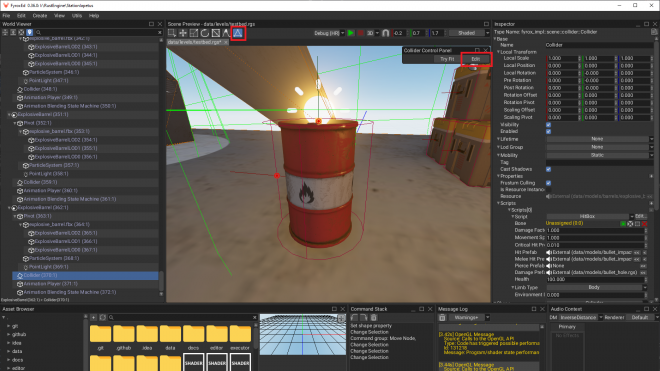The image size is (660, 371).
Task: Select the terrain editing tool
Action: 226,33
